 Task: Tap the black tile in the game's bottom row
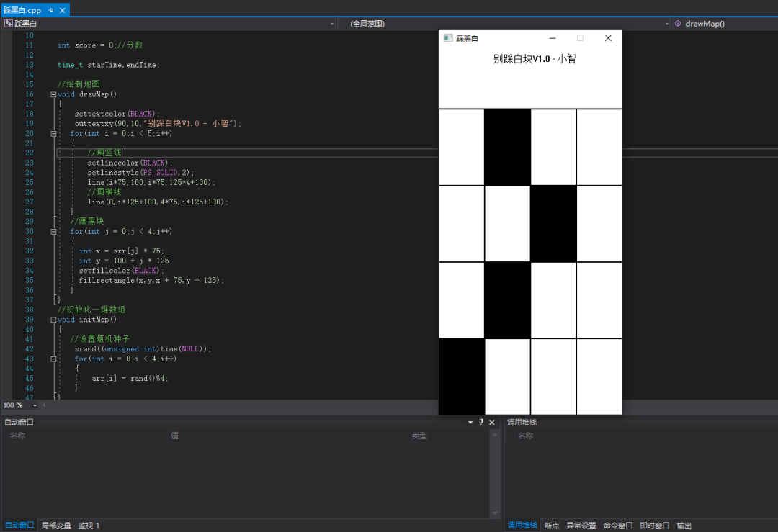(x=462, y=377)
